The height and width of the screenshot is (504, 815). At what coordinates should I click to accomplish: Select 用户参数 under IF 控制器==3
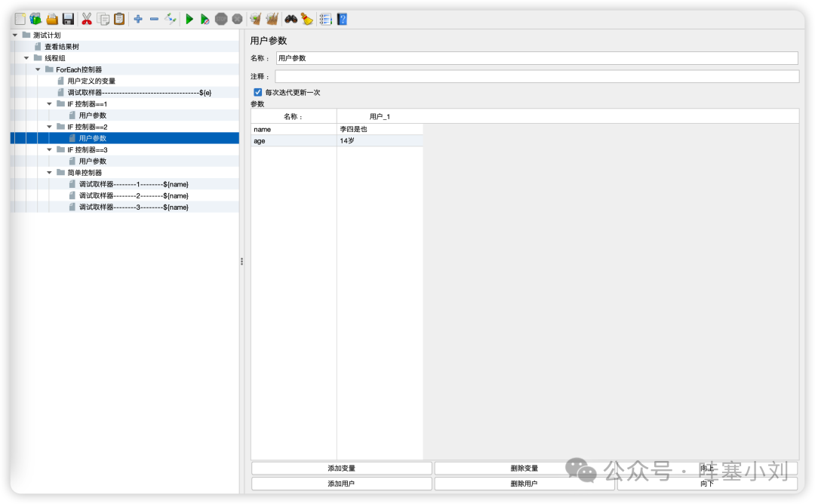click(93, 161)
